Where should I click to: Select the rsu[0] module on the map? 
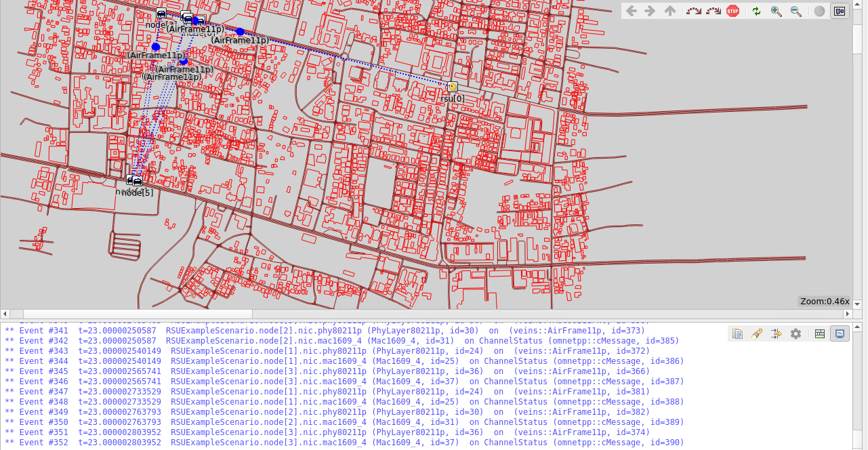tap(452, 87)
